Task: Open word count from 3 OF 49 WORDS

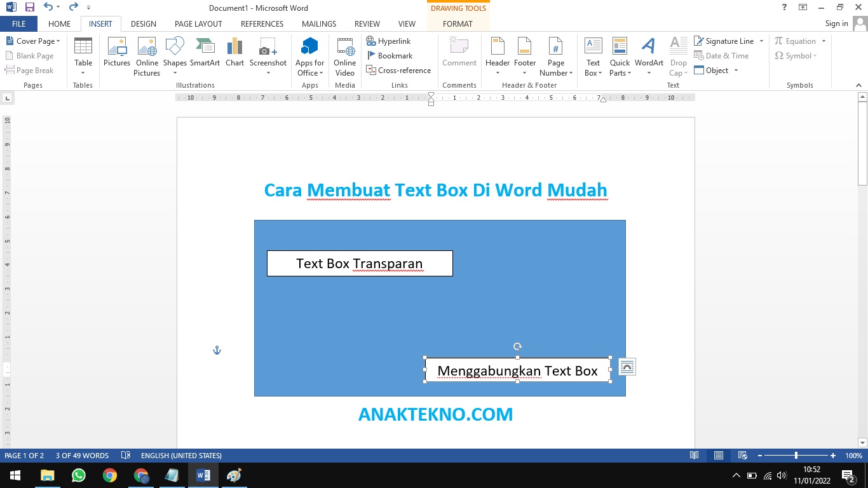Action: 82,456
